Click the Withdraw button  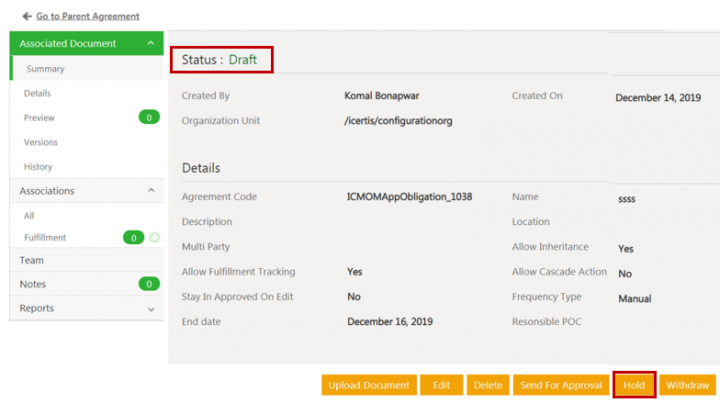[x=686, y=385]
